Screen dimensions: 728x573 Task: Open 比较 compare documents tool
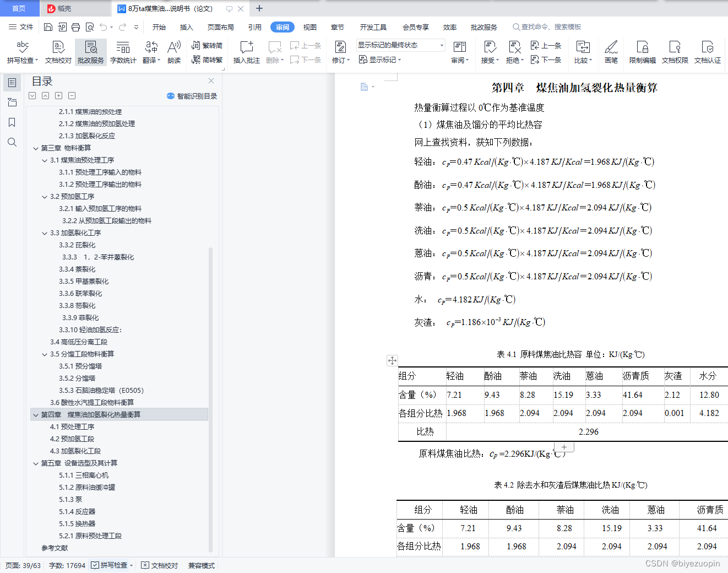coord(583,52)
